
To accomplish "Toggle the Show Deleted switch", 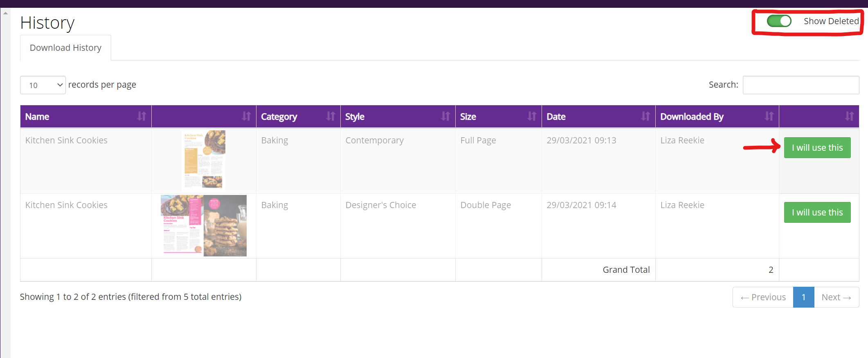I will click(779, 21).
